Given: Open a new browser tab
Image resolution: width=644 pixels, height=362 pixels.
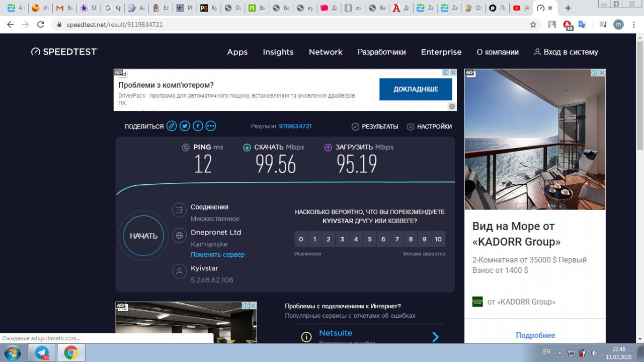Looking at the screenshot, I should click(x=568, y=8).
